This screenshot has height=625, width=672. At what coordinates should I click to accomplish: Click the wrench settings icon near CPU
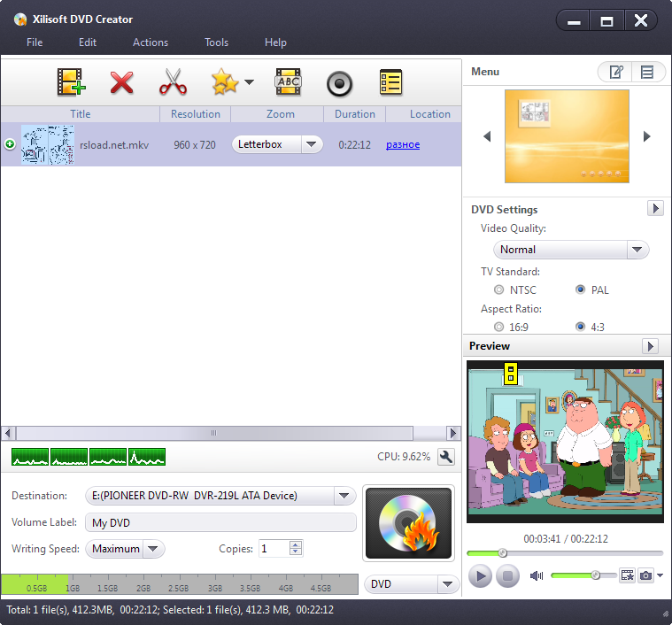(x=445, y=457)
